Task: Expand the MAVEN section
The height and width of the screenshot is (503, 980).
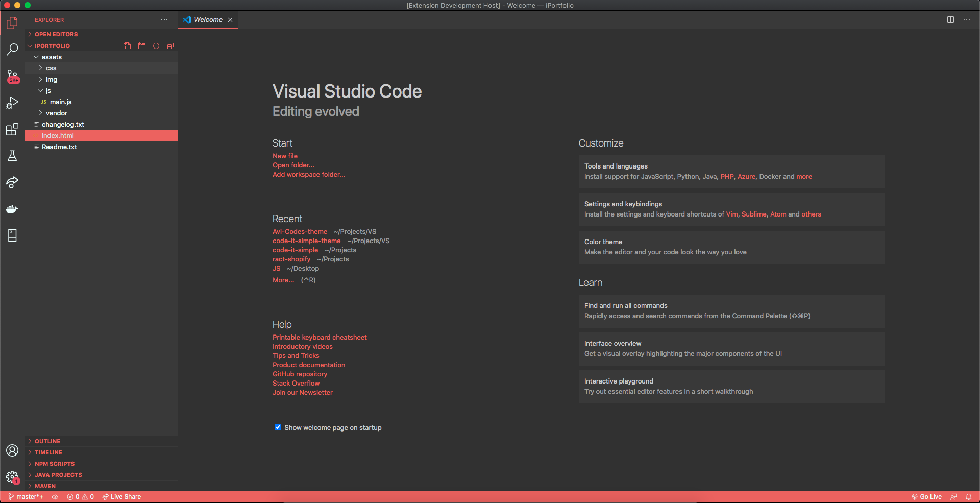Action: 101,486
